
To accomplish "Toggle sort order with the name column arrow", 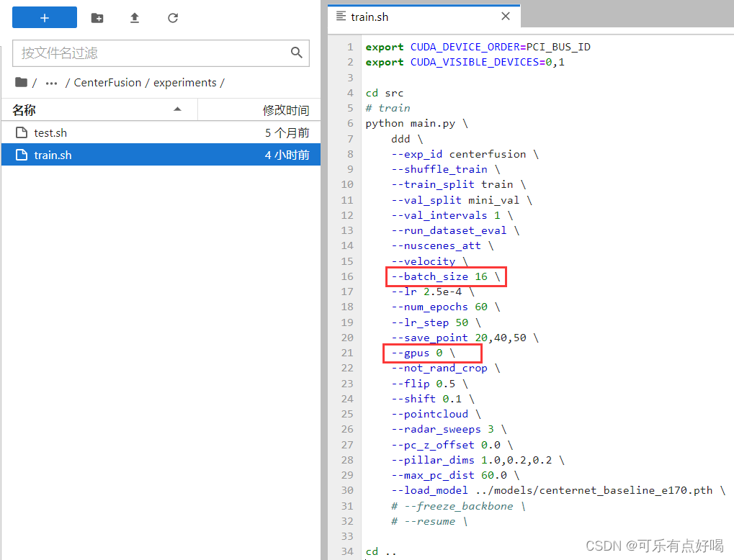I will point(177,109).
